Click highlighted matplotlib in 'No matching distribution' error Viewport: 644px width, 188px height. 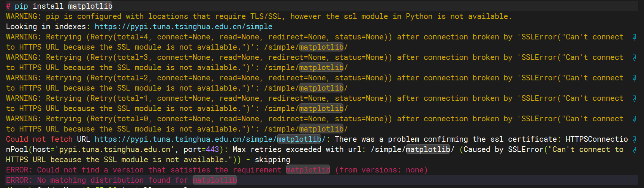[215, 180]
